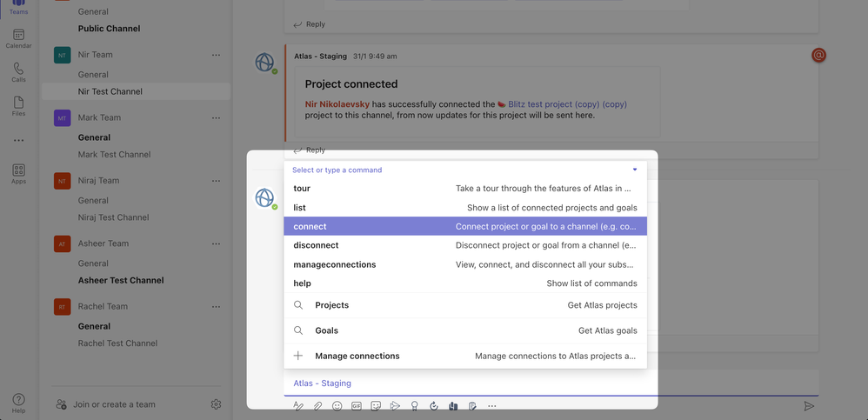Open the Sticker picker

click(376, 405)
